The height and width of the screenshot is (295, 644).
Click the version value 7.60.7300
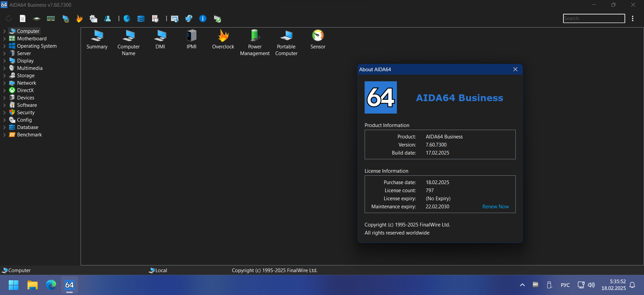click(436, 145)
